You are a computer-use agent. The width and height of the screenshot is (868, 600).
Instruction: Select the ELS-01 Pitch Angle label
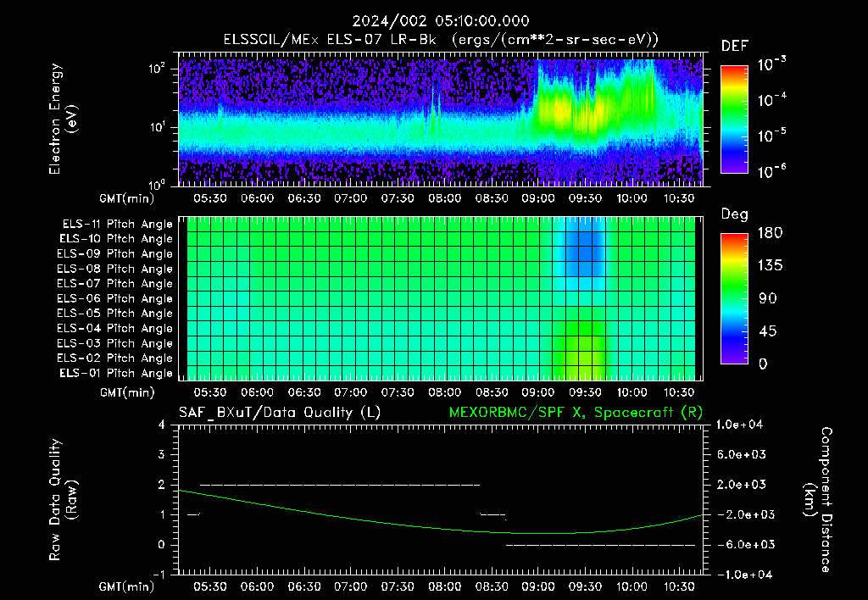click(116, 374)
